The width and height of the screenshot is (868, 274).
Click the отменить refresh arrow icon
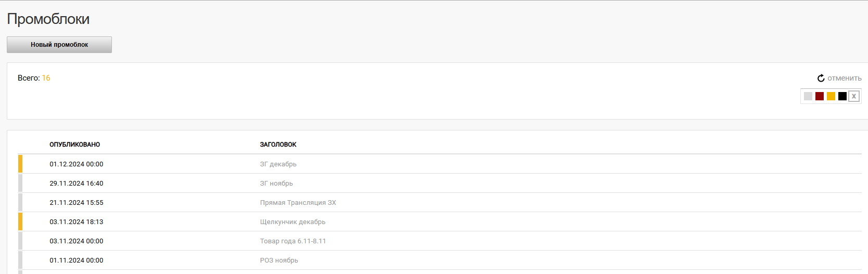pyautogui.click(x=821, y=78)
